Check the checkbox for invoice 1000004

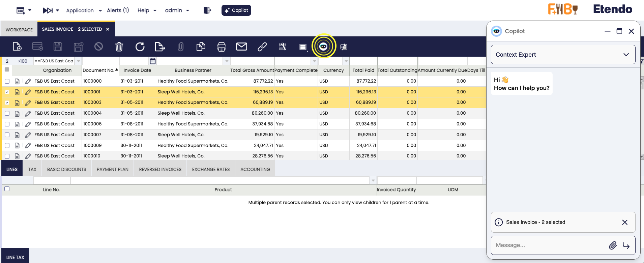[7, 113]
